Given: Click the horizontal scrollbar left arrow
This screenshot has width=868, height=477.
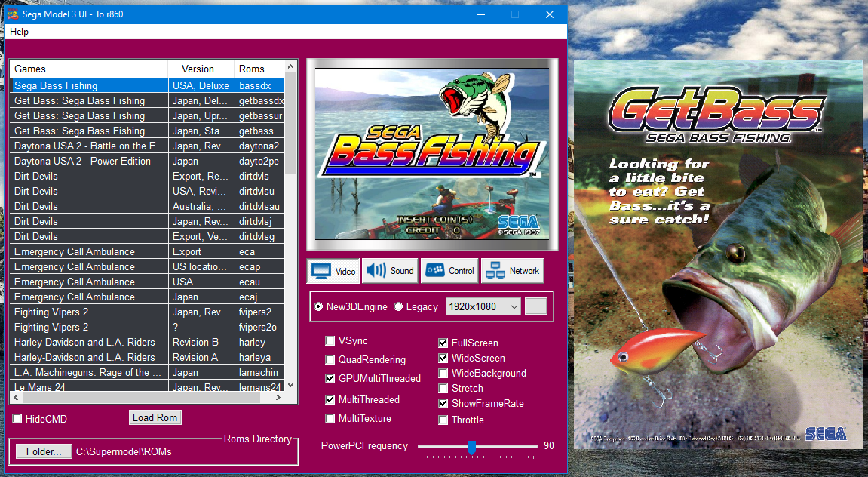Looking at the screenshot, I should pos(16,397).
